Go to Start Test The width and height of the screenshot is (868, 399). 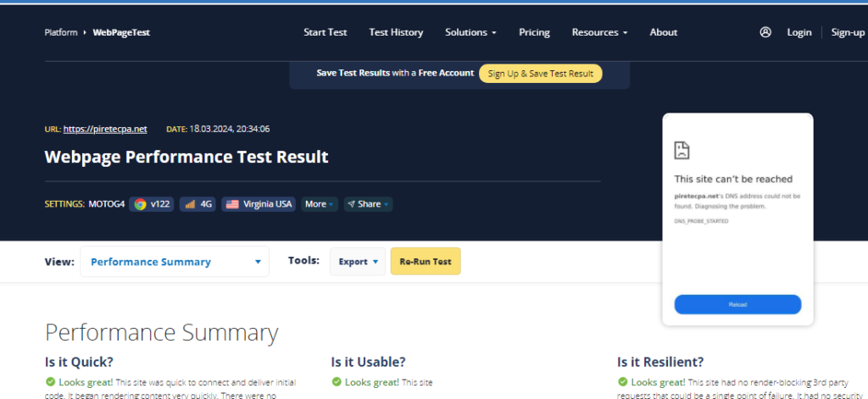coord(325,32)
